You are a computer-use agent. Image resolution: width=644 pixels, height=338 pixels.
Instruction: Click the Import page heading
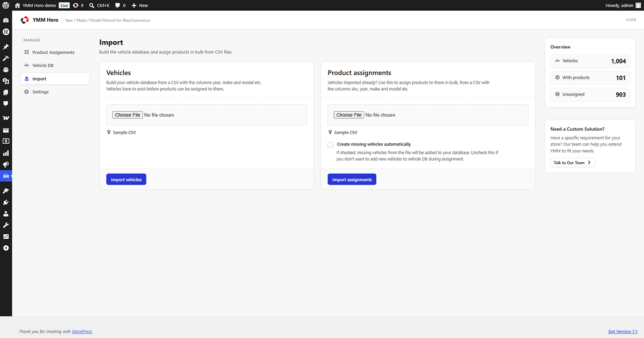coord(111,42)
